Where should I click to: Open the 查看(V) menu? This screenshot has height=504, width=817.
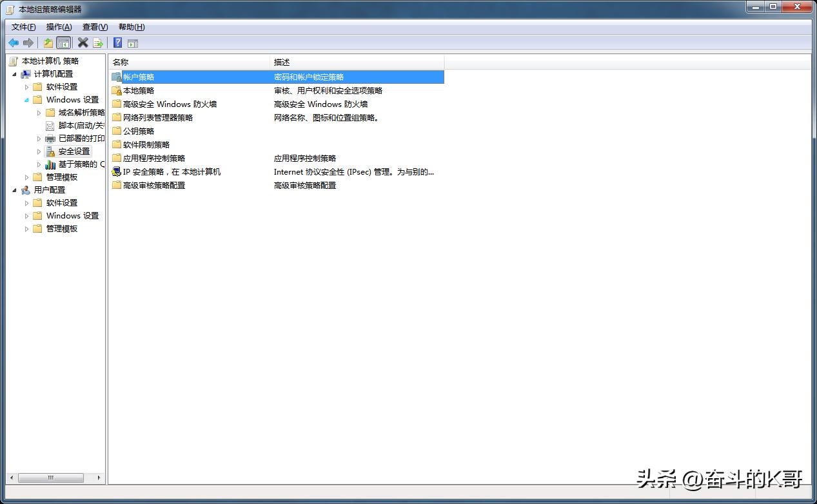pos(94,26)
